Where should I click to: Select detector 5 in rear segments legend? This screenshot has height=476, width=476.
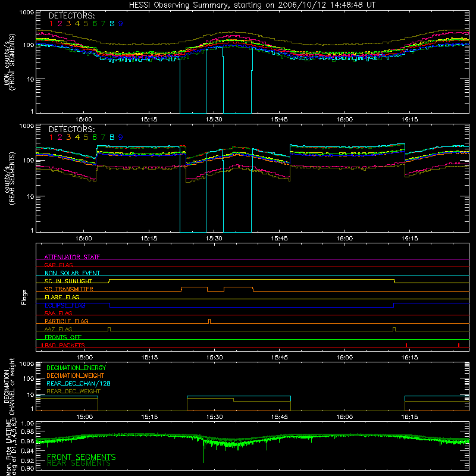coord(86,137)
